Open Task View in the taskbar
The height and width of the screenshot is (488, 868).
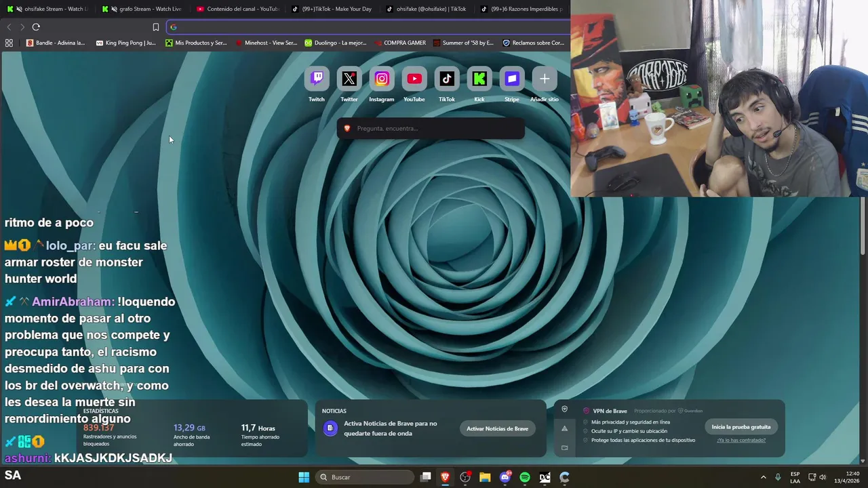(x=426, y=477)
